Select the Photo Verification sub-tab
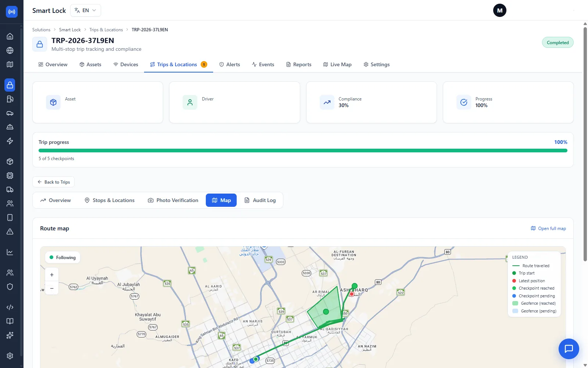Screen dimensions: 588x368 coord(173,200)
